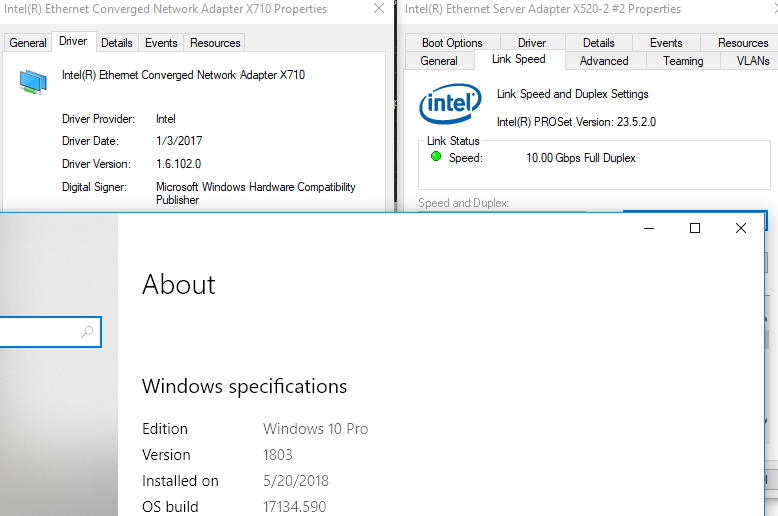The height and width of the screenshot is (516, 778).
Task: Open Resources tab in X710 Properties
Action: [x=215, y=43]
